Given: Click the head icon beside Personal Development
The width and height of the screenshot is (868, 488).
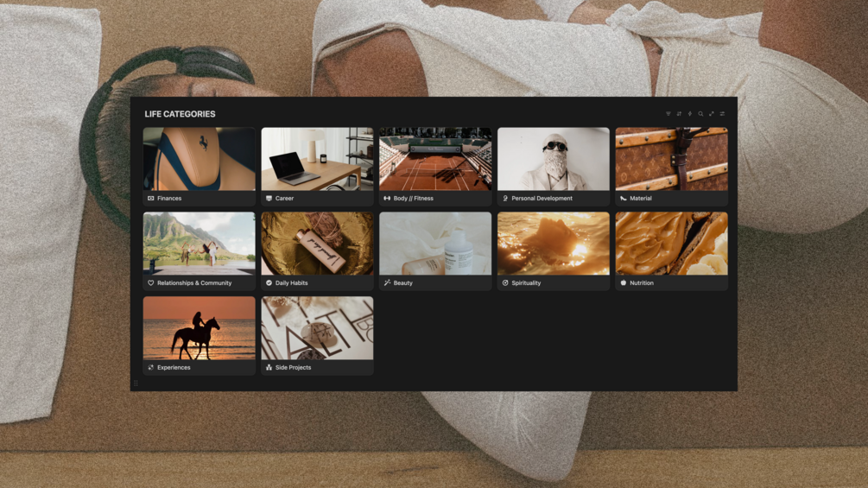Looking at the screenshot, I should point(505,198).
